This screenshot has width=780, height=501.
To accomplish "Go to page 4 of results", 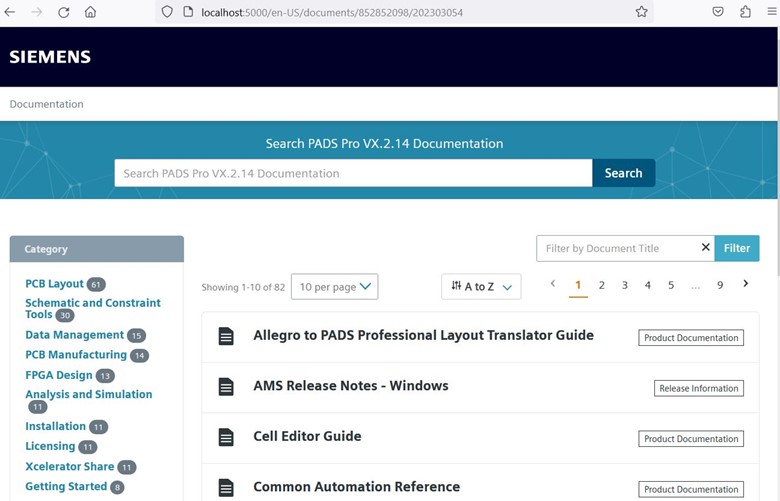I will 648,285.
